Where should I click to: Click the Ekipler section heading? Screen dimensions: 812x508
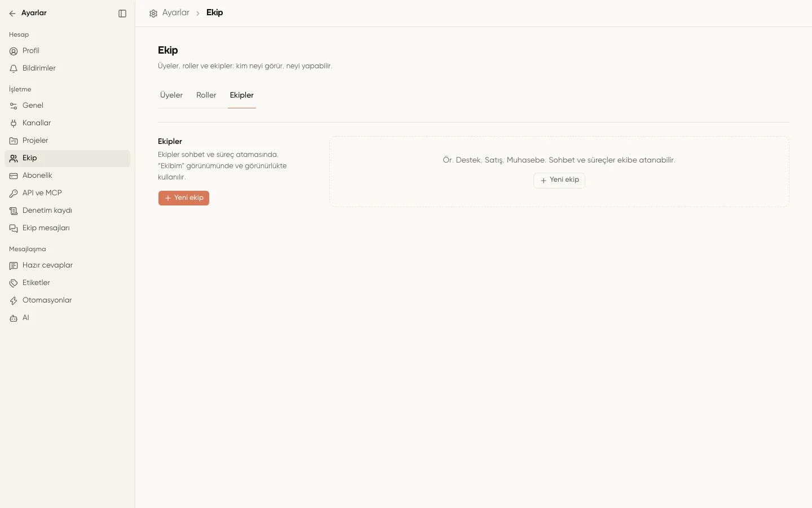coord(170,142)
